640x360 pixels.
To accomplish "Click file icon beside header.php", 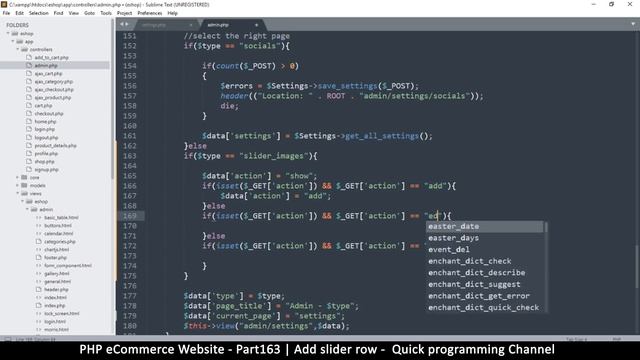I will [38, 289].
